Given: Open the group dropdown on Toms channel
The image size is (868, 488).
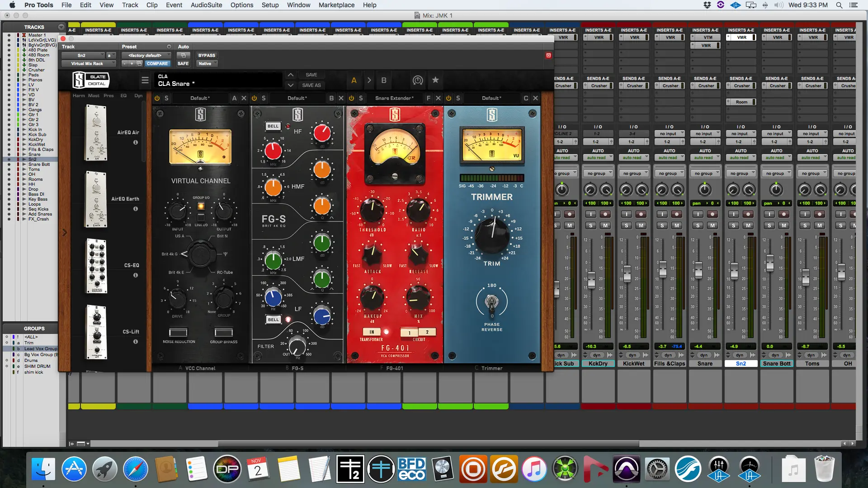Looking at the screenshot, I should point(812,174).
